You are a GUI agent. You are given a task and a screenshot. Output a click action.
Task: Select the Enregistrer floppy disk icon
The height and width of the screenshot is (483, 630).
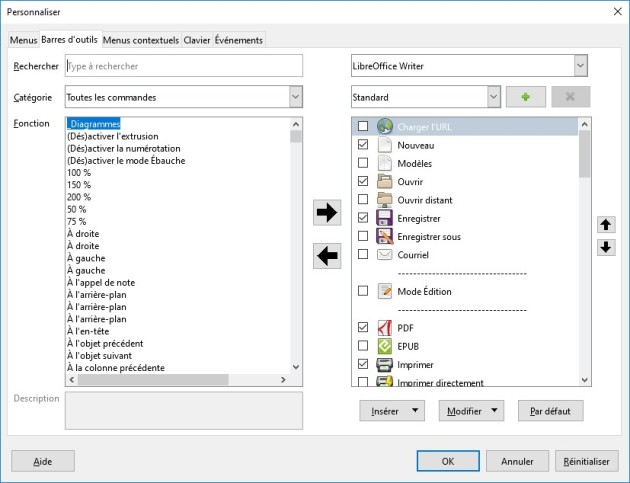pyautogui.click(x=386, y=217)
